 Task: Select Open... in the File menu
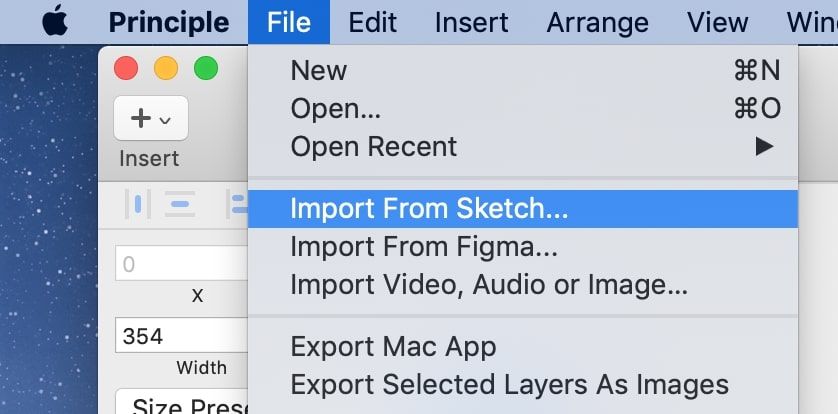(x=335, y=108)
